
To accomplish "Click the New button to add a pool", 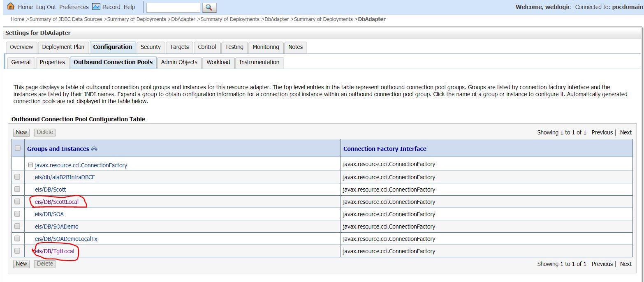I will point(21,132).
